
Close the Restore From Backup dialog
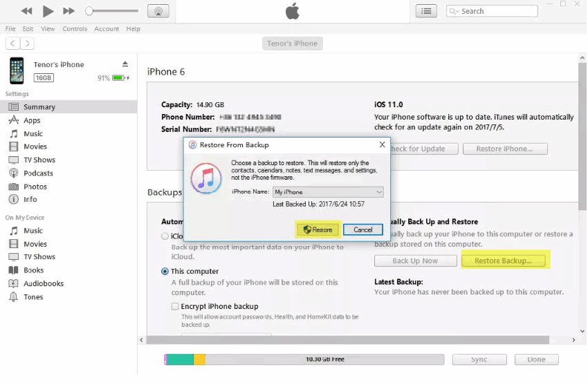coord(382,144)
